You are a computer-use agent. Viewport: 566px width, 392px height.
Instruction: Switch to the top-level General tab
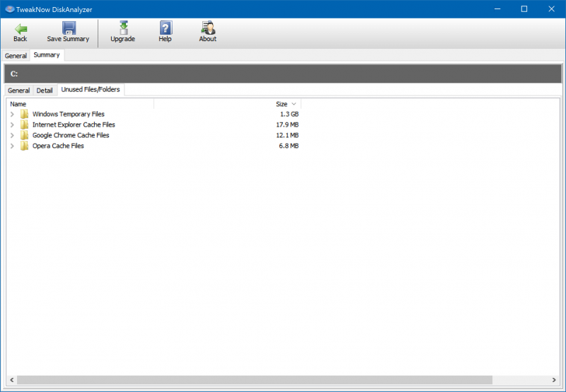[x=16, y=56]
